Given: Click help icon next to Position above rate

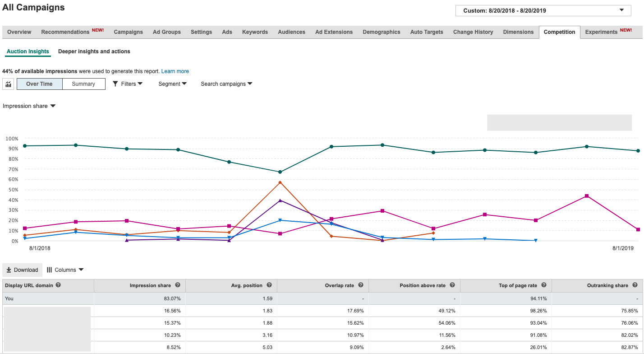Looking at the screenshot, I should pyautogui.click(x=452, y=285).
